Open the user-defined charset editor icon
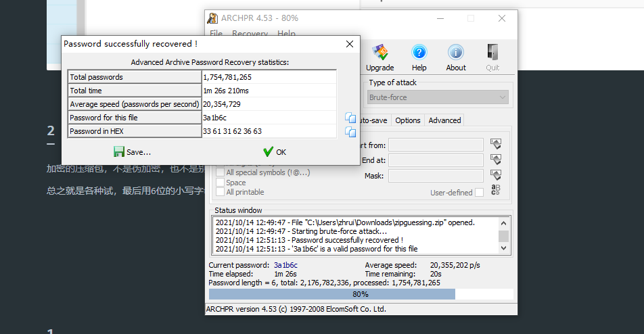The width and height of the screenshot is (644, 334). tap(496, 190)
